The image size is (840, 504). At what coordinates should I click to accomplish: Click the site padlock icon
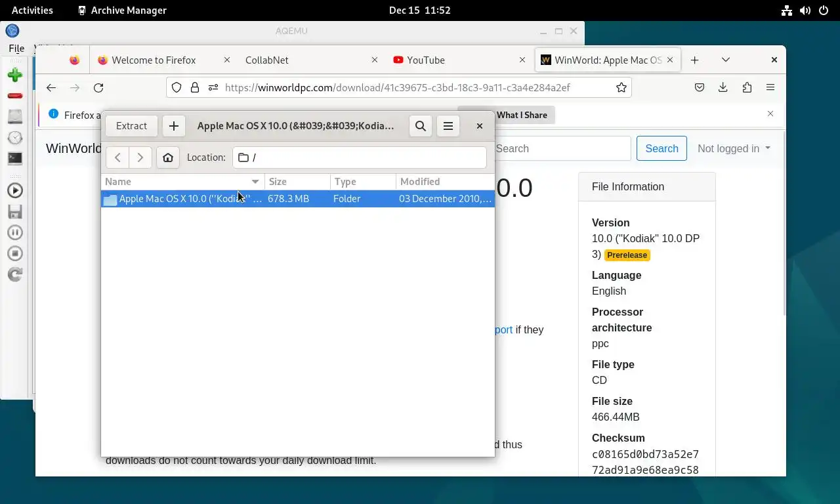[195, 88]
